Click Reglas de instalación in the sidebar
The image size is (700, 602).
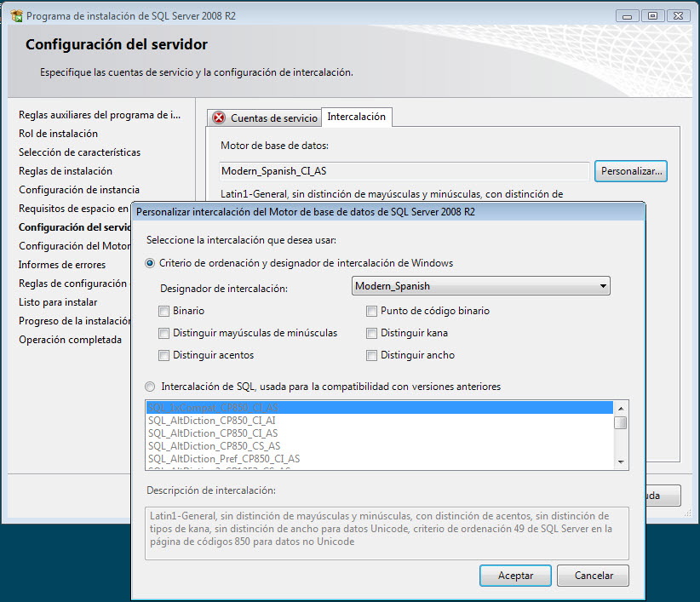pos(66,171)
